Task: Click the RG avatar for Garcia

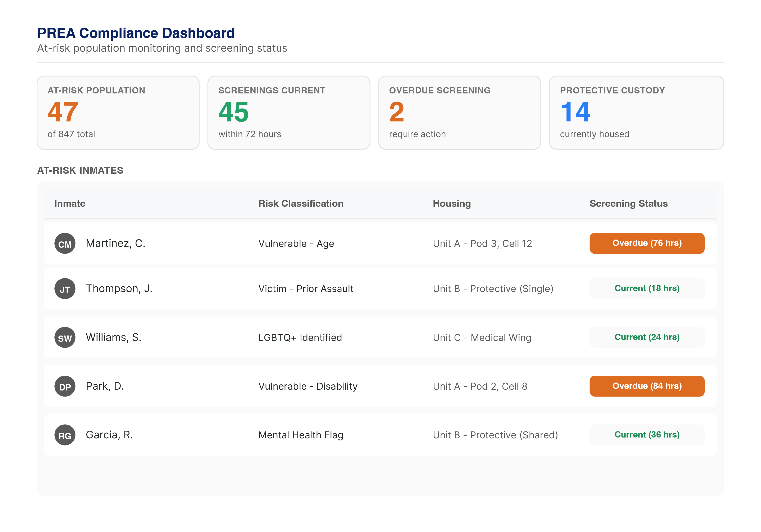Action: tap(65, 435)
